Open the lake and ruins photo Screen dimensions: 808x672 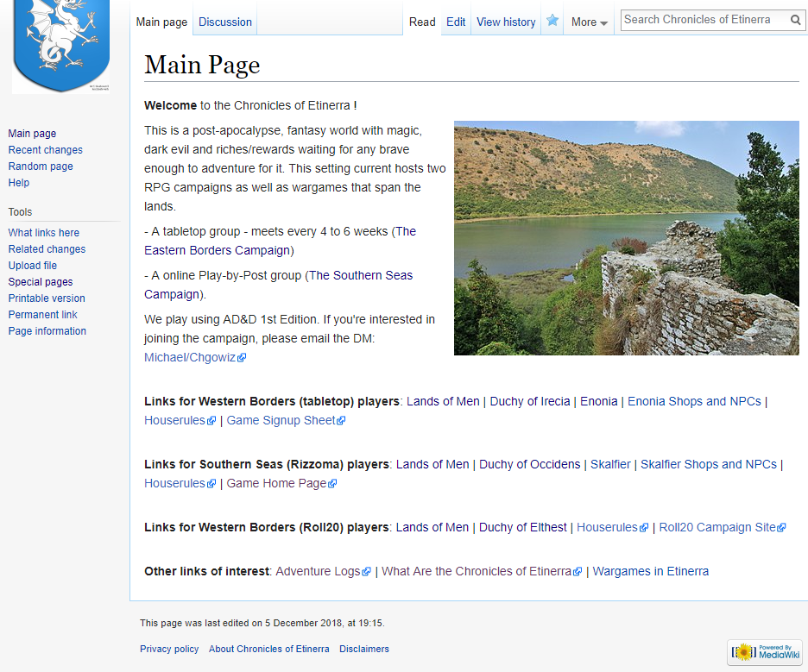pyautogui.click(x=626, y=238)
